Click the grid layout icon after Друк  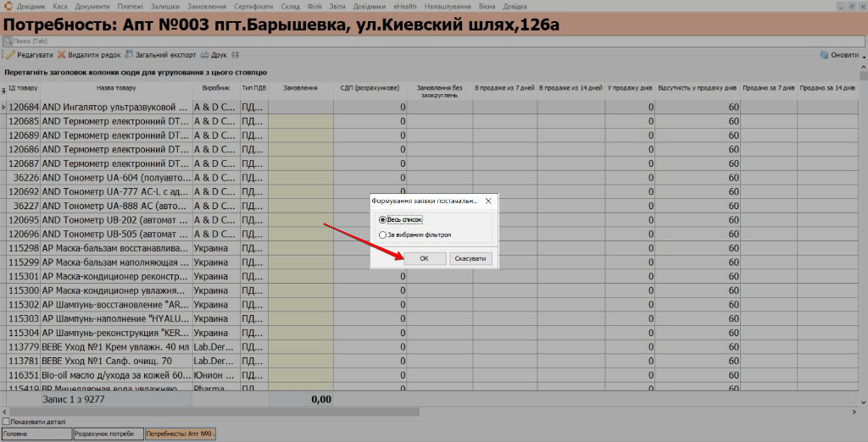[x=236, y=55]
